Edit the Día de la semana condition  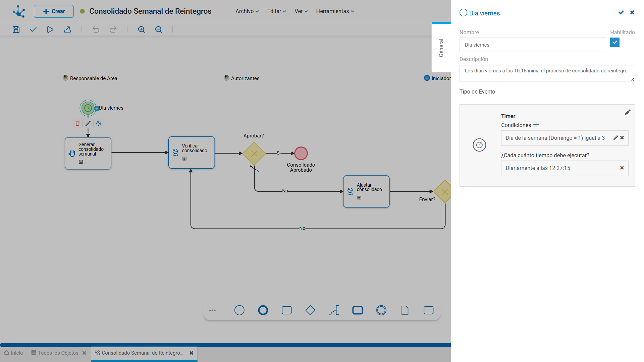[x=615, y=138]
